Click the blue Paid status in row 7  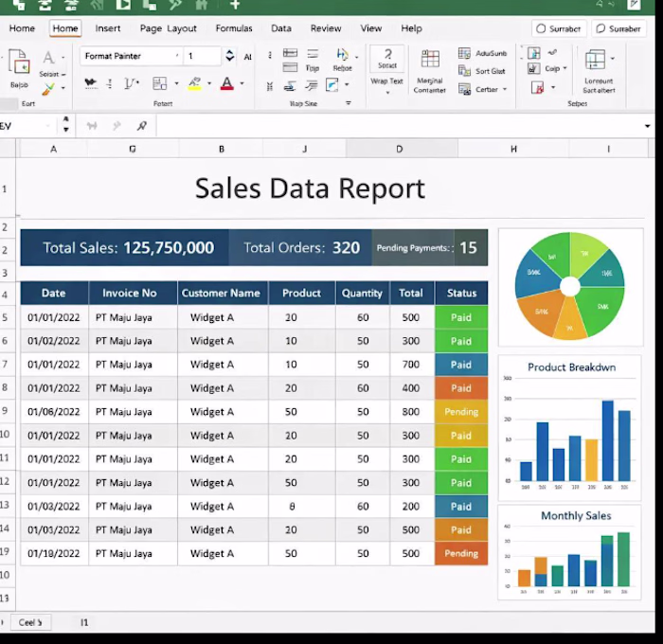pos(461,365)
